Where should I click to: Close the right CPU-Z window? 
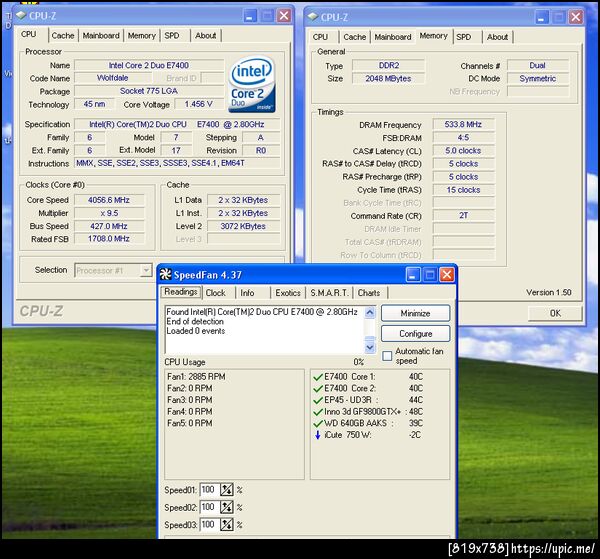[x=576, y=17]
